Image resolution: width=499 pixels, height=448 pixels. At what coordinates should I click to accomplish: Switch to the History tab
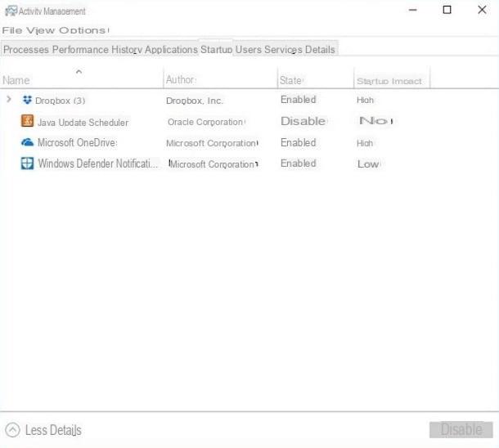pos(127,50)
